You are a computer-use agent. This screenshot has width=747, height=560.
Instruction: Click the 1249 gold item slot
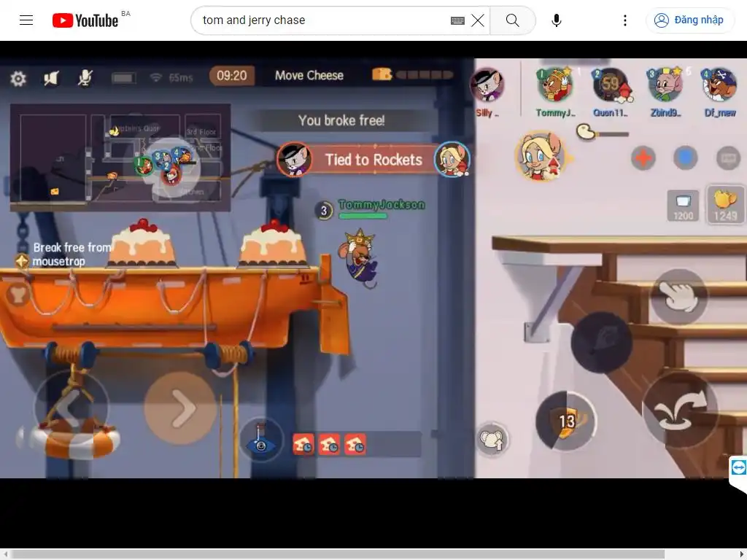point(726,205)
